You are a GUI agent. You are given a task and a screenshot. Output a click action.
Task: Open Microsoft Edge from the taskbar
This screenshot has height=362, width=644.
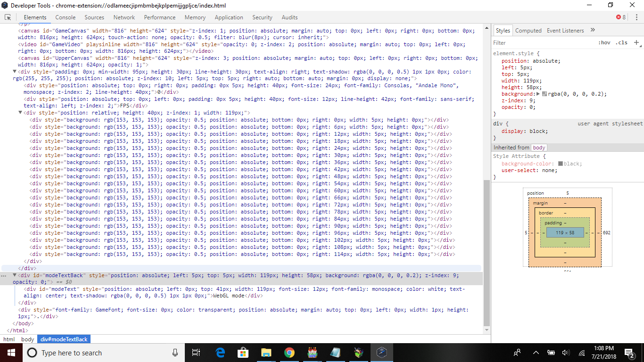[220, 353]
